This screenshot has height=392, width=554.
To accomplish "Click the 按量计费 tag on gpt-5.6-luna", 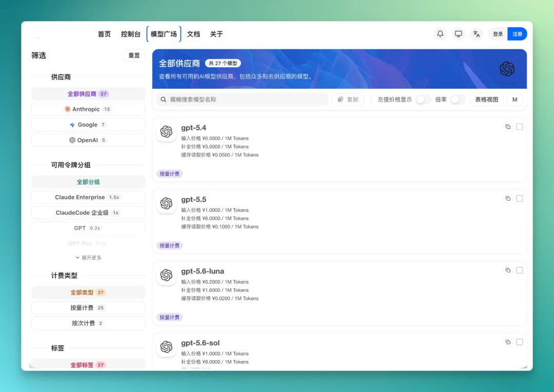I will tap(169, 318).
